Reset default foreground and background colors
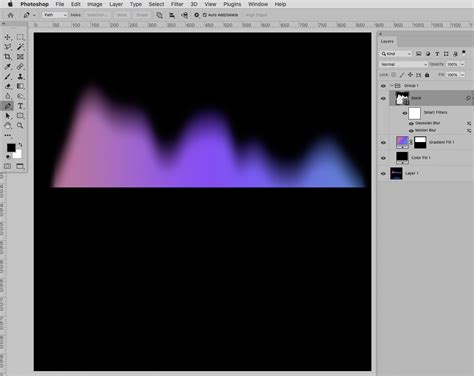The width and height of the screenshot is (474, 376). click(x=8, y=156)
